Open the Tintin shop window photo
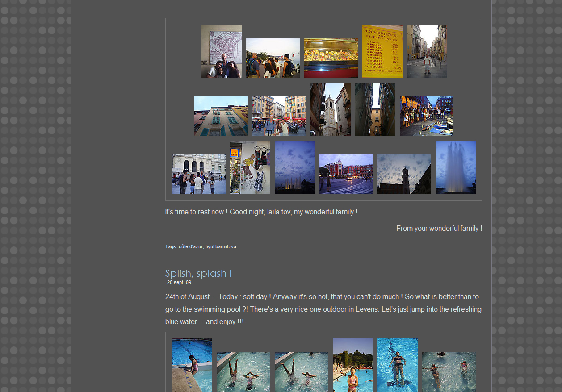 [250, 167]
